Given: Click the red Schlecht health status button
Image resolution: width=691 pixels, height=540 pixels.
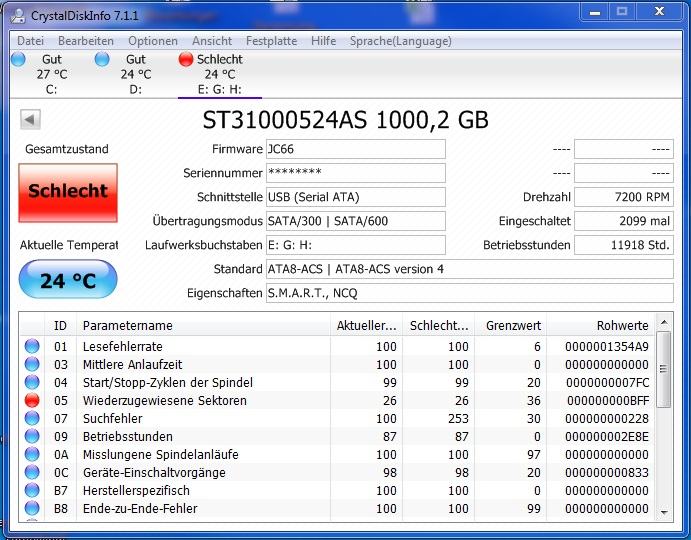Looking at the screenshot, I should 68,193.
